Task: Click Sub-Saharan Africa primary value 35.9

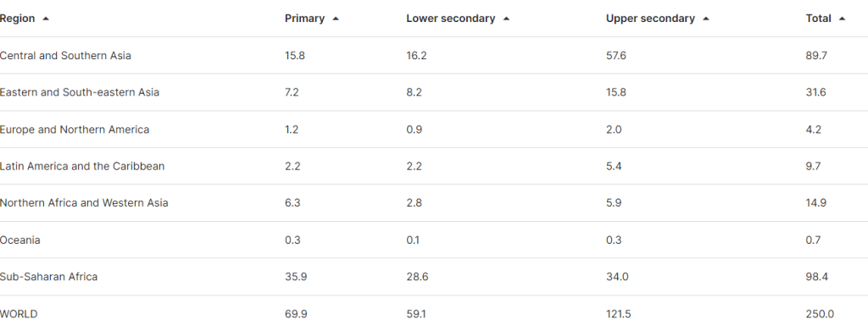Action: (x=296, y=277)
